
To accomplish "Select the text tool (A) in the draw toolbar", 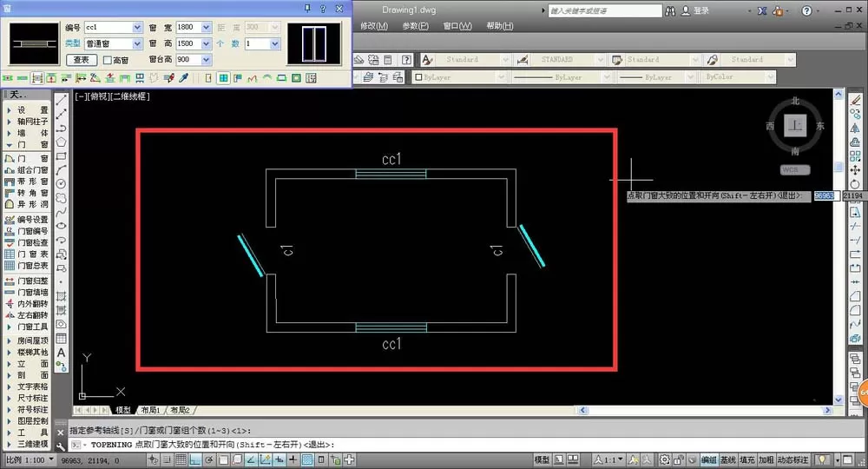I will coord(61,353).
